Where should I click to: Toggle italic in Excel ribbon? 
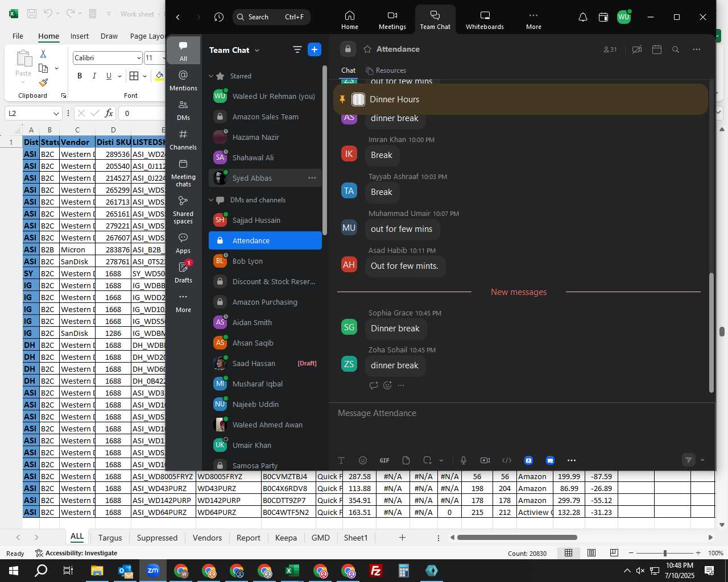pos(94,76)
